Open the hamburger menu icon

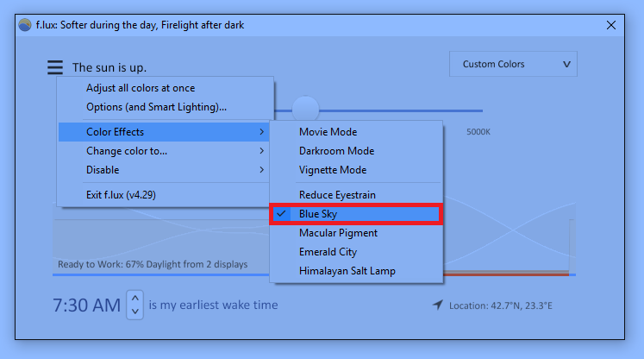pos(55,67)
